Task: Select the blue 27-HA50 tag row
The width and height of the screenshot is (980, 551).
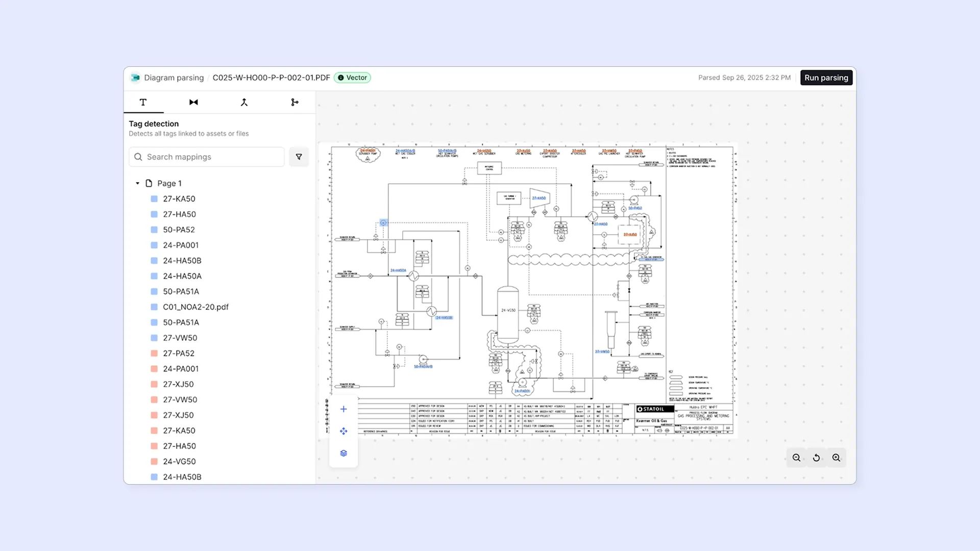Action: [179, 214]
